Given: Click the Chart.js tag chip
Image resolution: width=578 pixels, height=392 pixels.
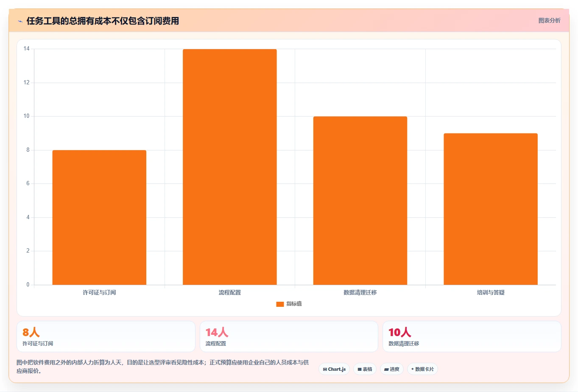Looking at the screenshot, I should click(334, 369).
